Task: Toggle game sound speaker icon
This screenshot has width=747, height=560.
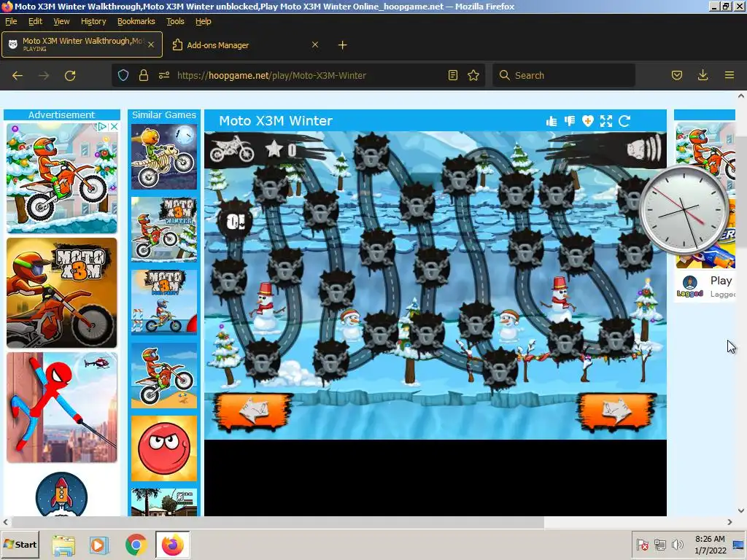Action: pyautogui.click(x=644, y=149)
